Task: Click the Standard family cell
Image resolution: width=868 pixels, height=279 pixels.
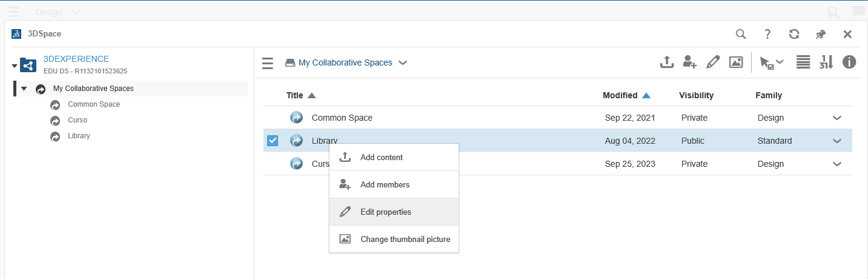Action: tap(775, 141)
